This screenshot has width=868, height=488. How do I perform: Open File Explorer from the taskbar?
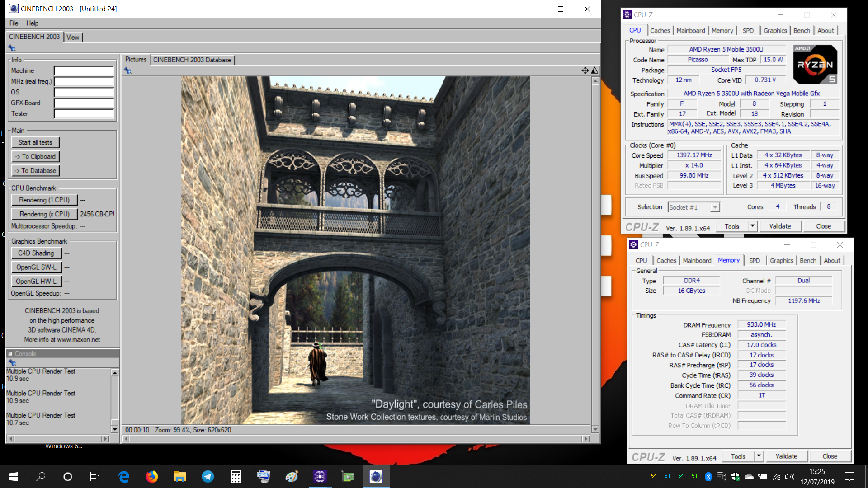pyautogui.click(x=179, y=477)
